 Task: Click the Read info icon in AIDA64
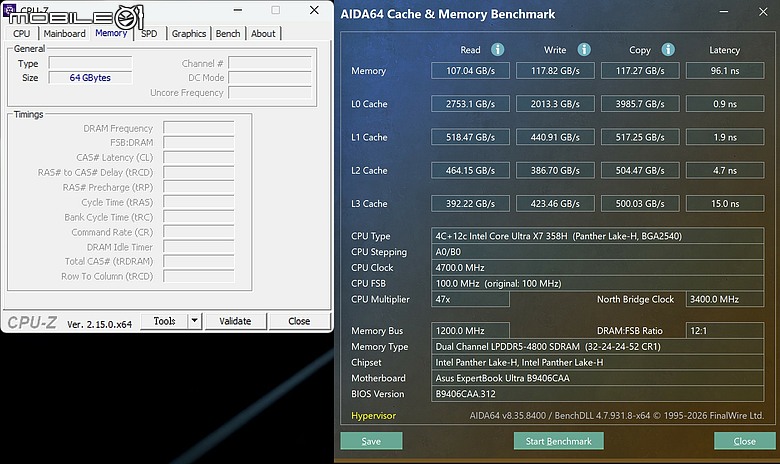[497, 50]
